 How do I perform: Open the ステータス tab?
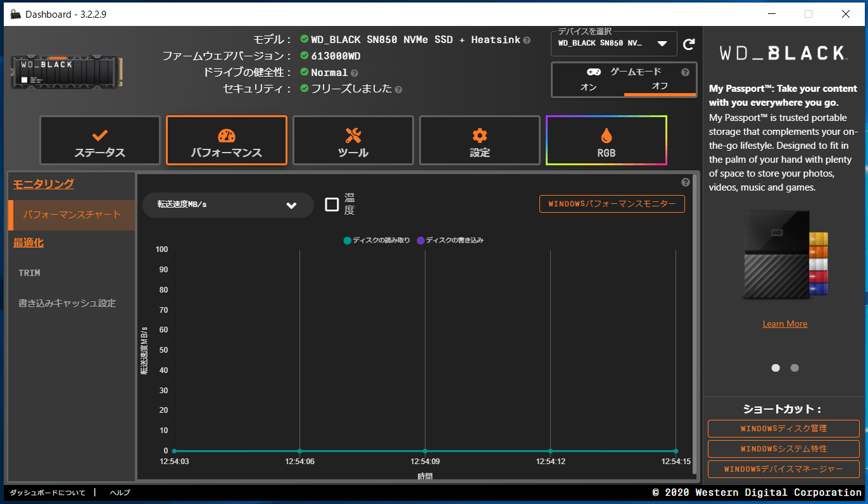[x=100, y=140]
